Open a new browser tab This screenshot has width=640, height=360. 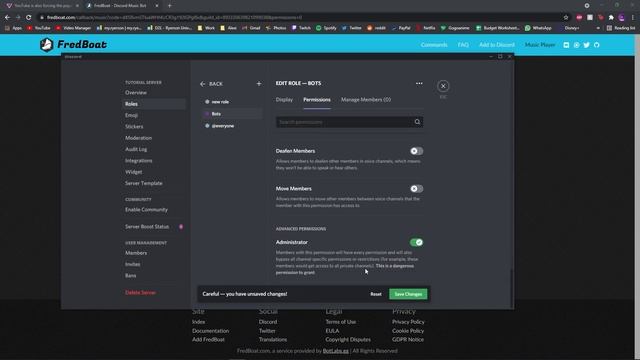[x=169, y=6]
